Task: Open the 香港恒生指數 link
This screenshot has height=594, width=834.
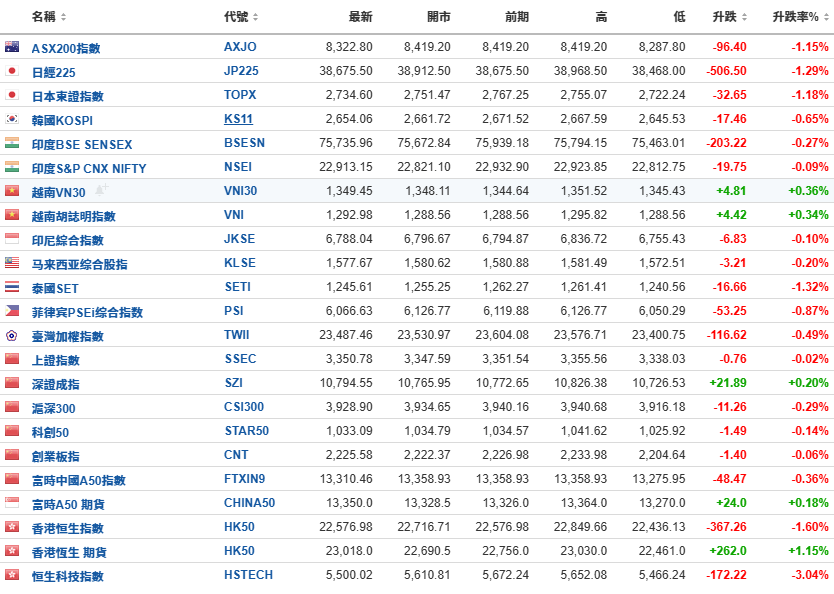Action: tap(68, 528)
